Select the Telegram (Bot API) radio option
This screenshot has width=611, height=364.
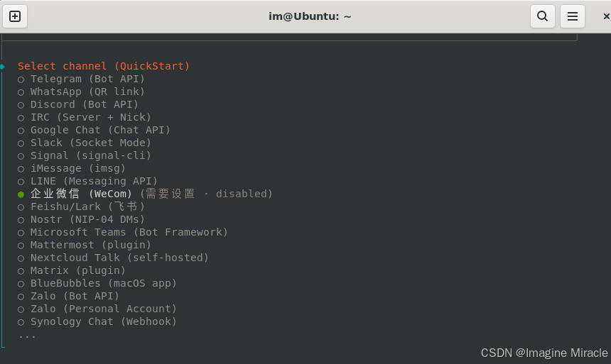coord(21,79)
